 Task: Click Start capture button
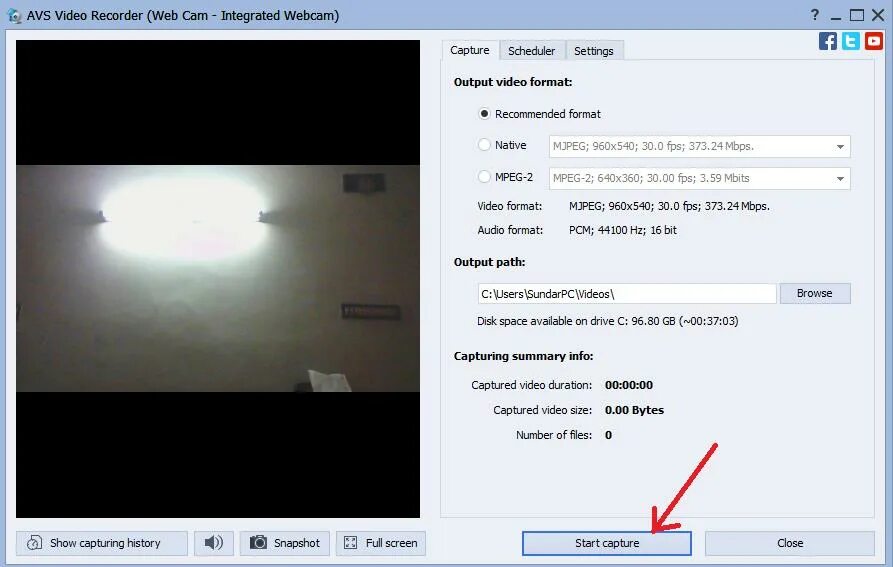click(607, 543)
